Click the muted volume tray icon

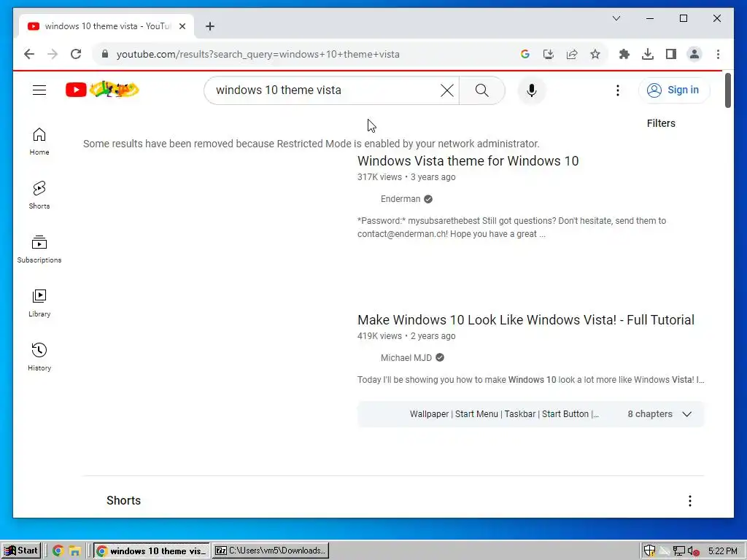click(694, 551)
